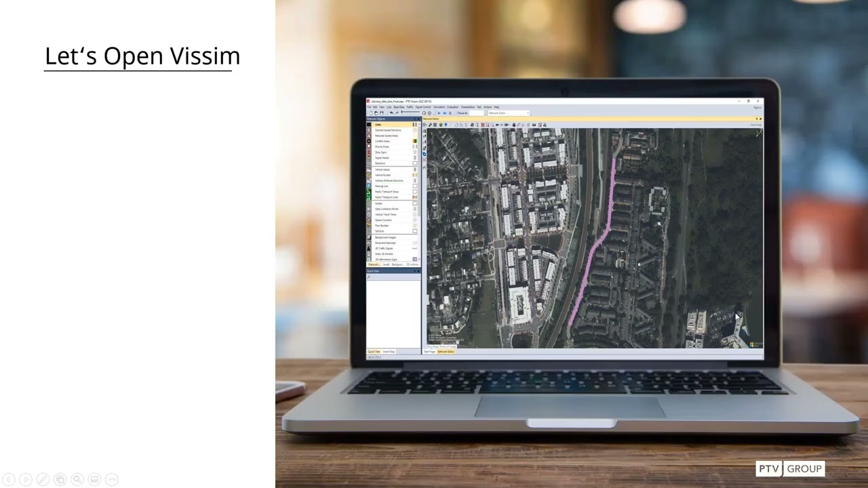Toggle Detectors visibility box
This screenshot has width=868, height=488.
point(415,163)
